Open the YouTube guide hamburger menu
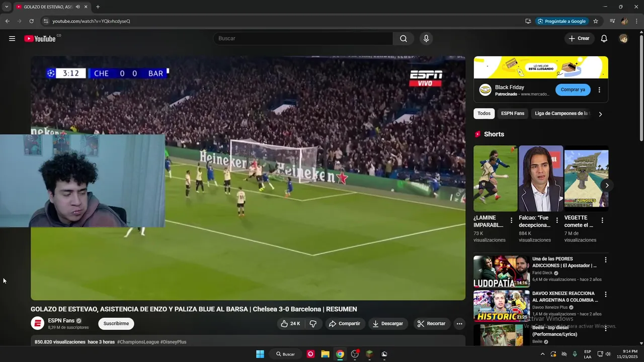This screenshot has width=644, height=362. point(12,39)
